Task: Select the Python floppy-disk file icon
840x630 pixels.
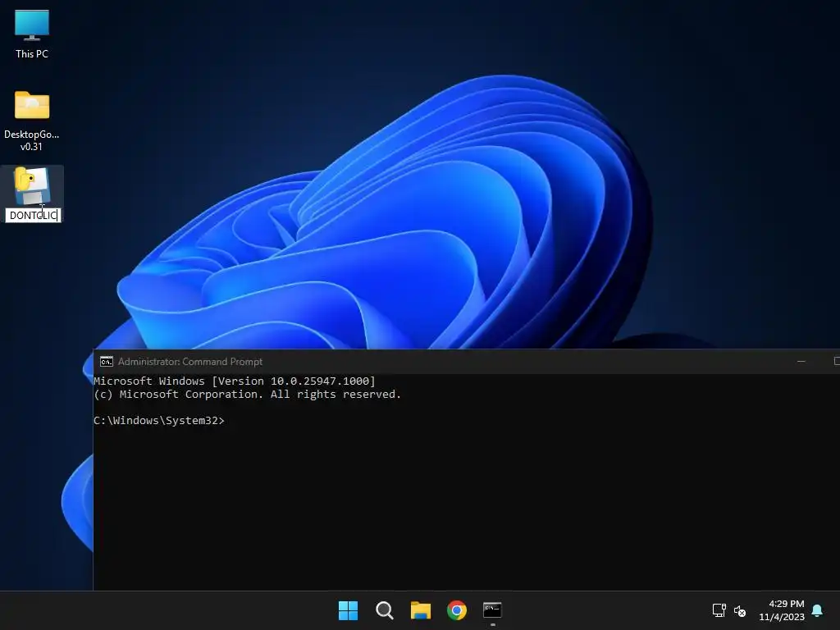Action: (x=32, y=186)
